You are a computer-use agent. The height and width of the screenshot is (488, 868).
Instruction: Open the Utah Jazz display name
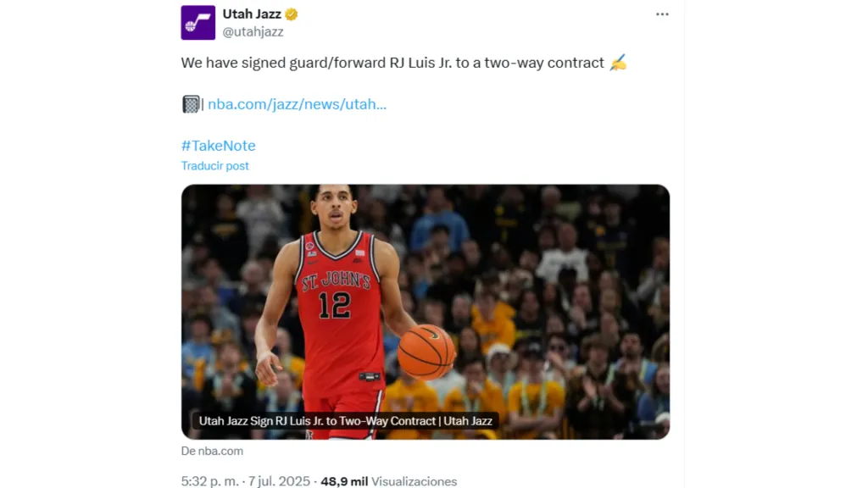pyautogui.click(x=252, y=14)
